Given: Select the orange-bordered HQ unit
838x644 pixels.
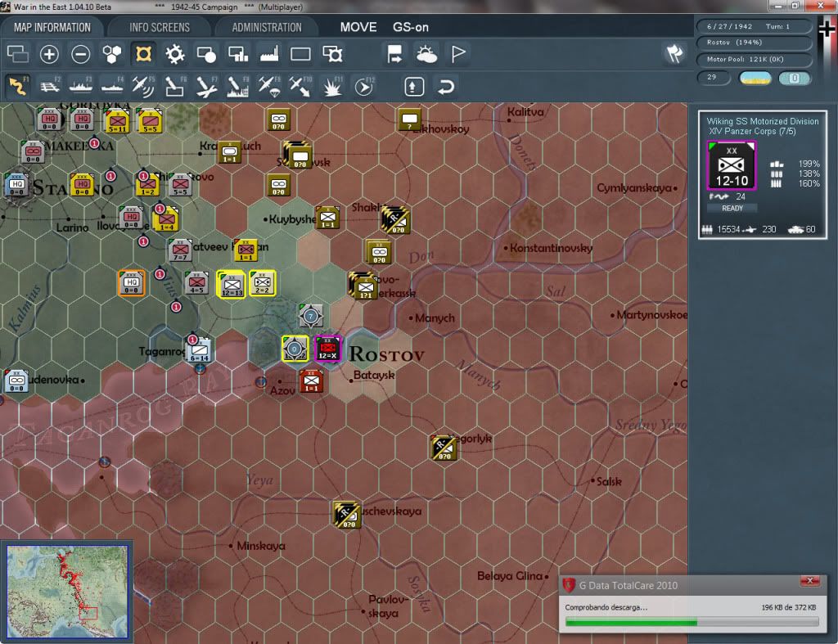Looking at the screenshot, I should click(x=132, y=282).
